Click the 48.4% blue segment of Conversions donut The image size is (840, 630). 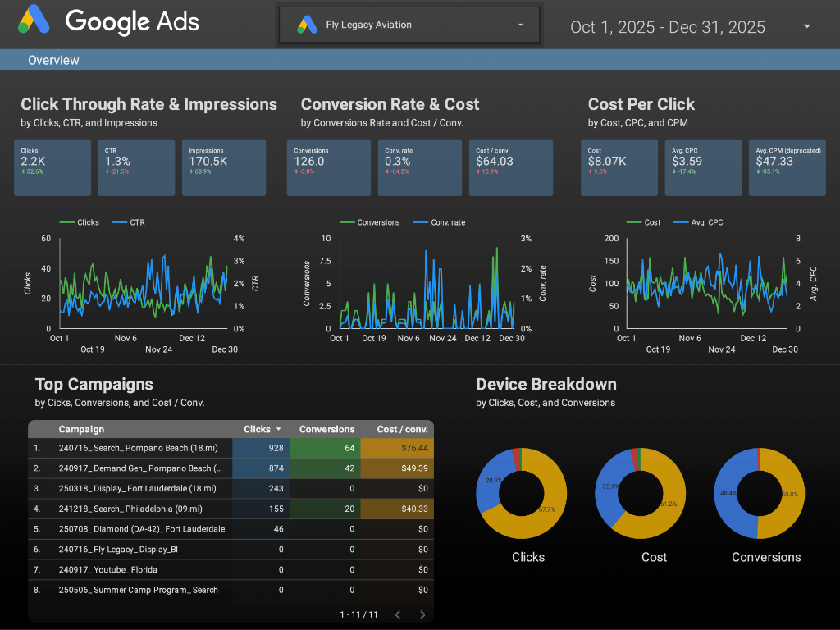pyautogui.click(x=729, y=493)
